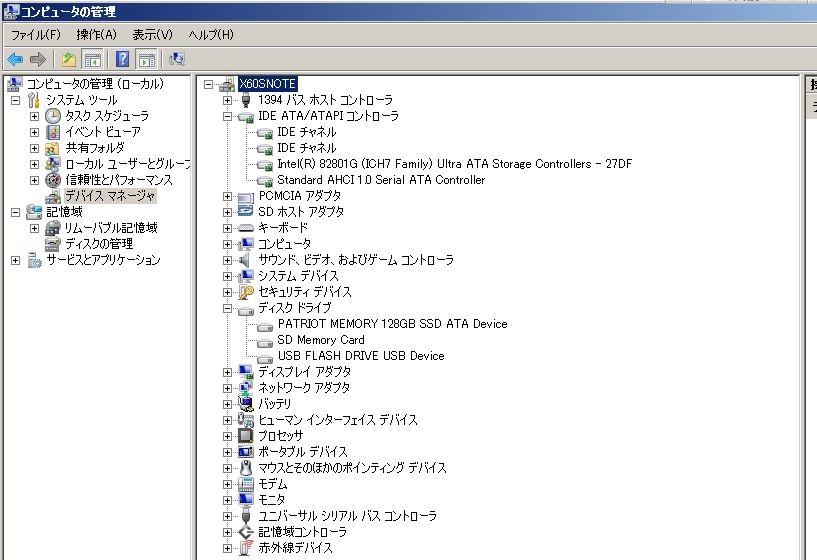Toggle the Show/Hide Action Pane toolbar icon
This screenshot has width=817, height=560.
coord(147,59)
